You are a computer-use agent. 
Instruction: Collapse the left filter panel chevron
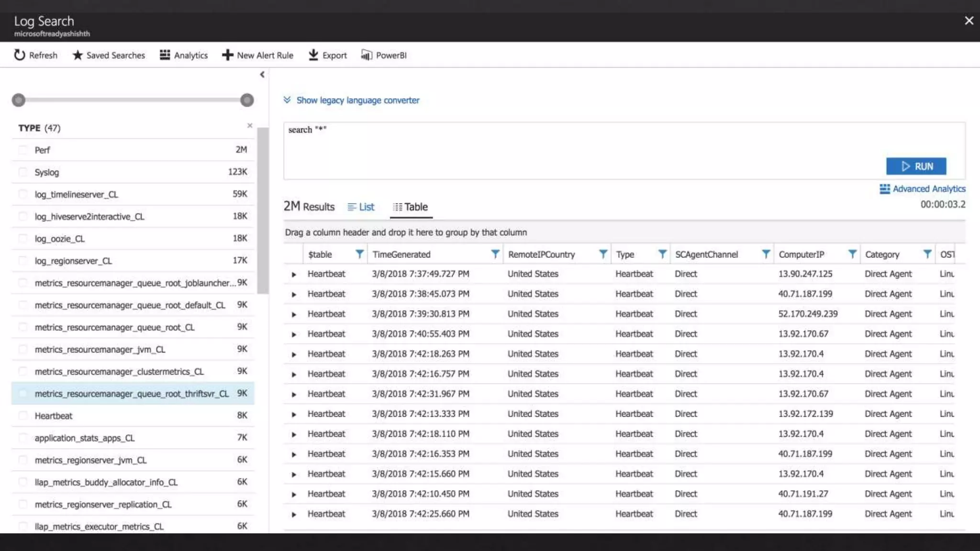[262, 75]
